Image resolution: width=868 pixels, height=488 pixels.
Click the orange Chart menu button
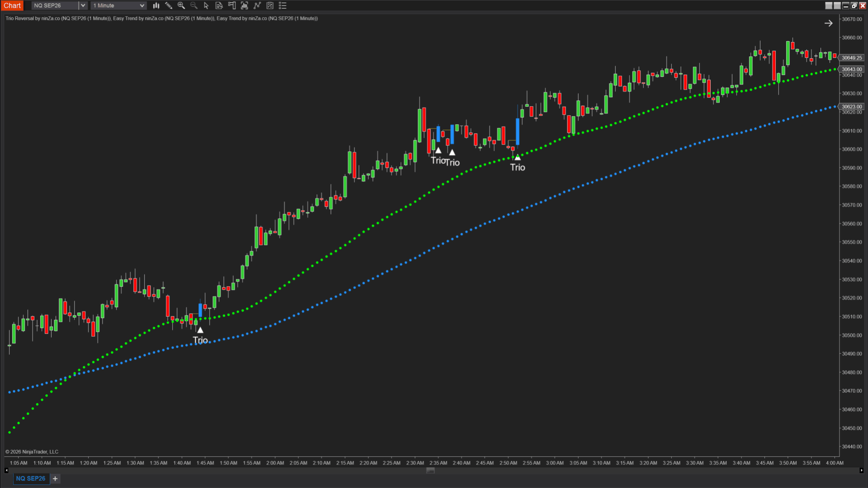[12, 5]
